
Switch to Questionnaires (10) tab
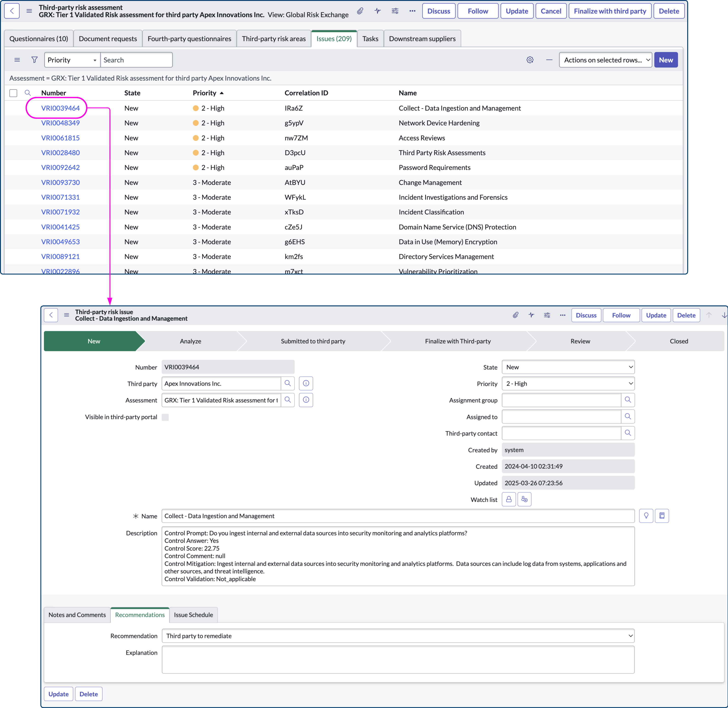click(x=39, y=39)
